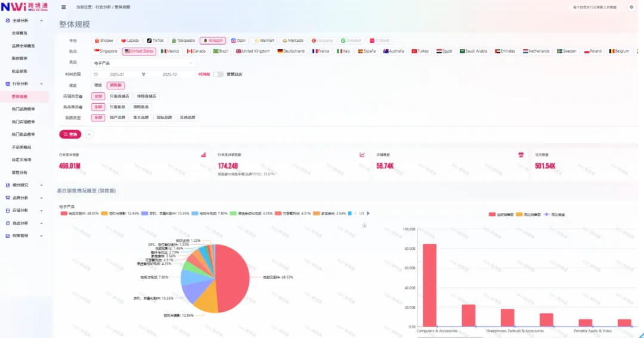The image size is (644, 338).
Task: Download the pie chart using the download icon
Action: [x=364, y=225]
